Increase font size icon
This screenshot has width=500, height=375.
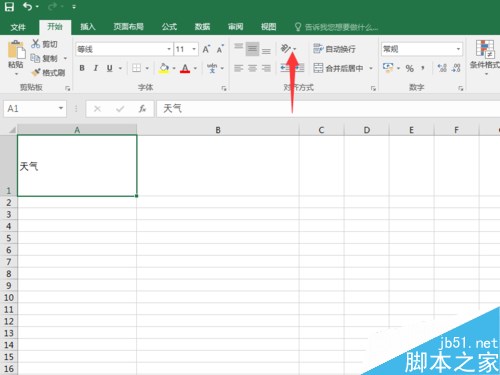(206, 49)
